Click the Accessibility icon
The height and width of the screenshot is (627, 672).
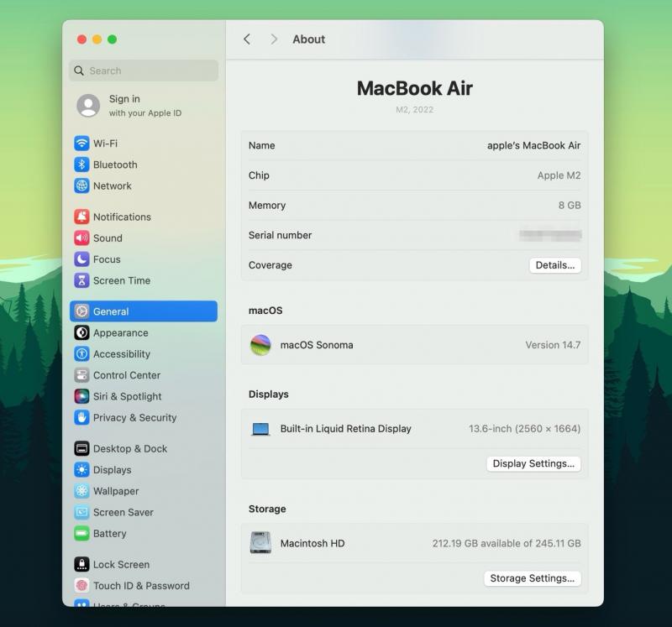click(x=81, y=353)
